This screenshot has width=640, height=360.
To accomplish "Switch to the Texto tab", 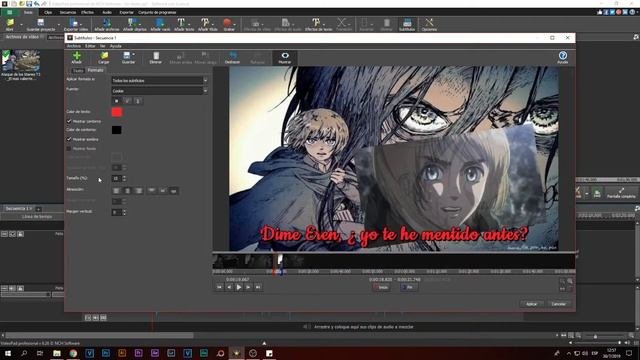I will (78, 71).
